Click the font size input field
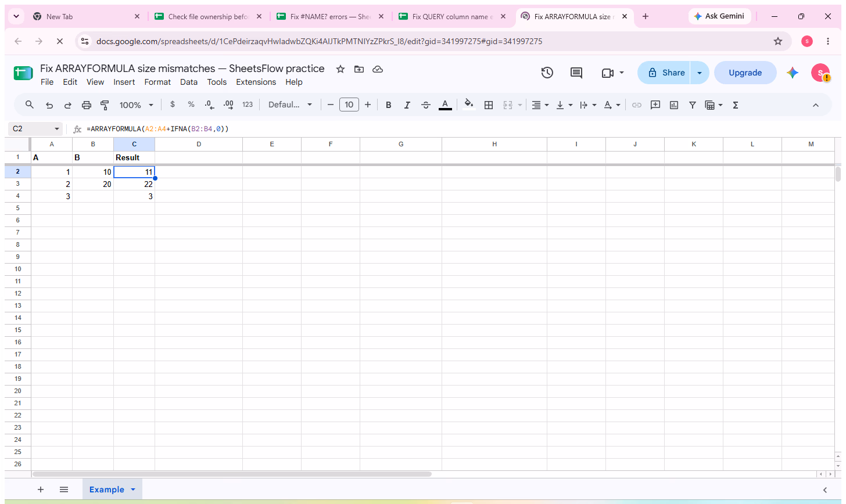Image resolution: width=846 pixels, height=504 pixels. click(349, 105)
